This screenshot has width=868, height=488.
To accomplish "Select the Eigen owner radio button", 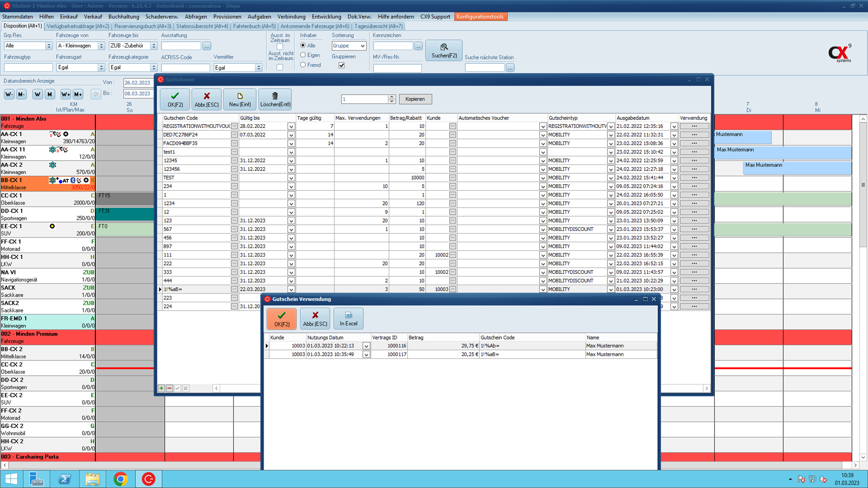I will pos(303,55).
